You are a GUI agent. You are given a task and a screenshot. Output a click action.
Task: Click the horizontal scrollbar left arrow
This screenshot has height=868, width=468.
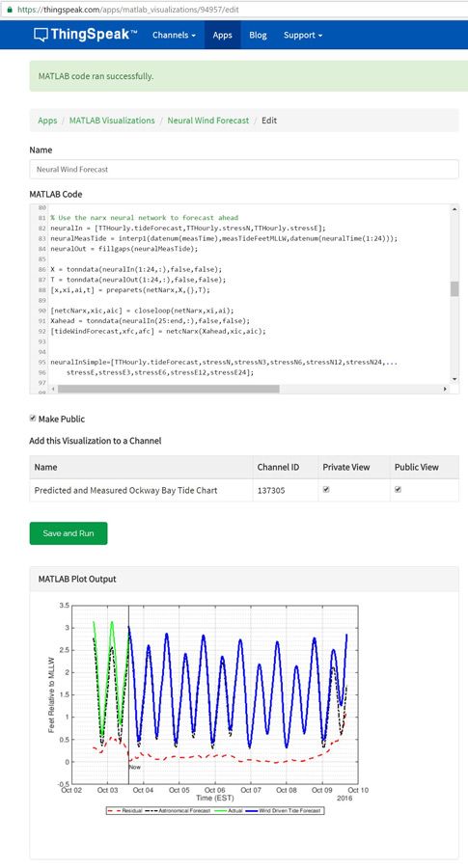click(x=54, y=390)
